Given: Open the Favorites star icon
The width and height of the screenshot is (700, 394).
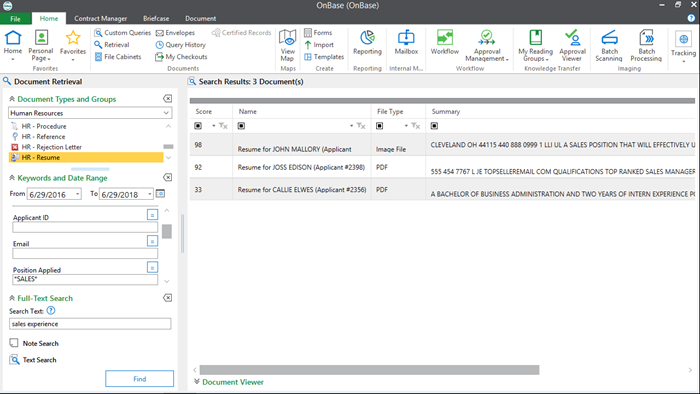Looking at the screenshot, I should (73, 45).
